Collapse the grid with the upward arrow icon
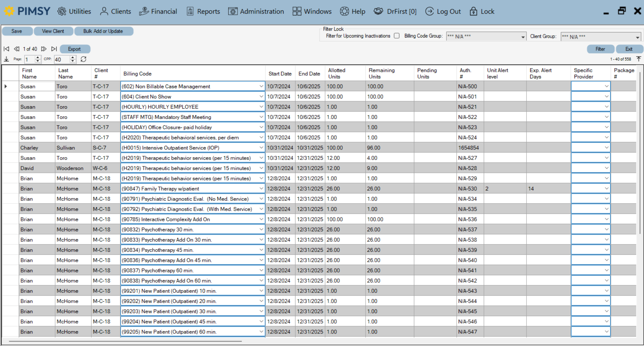Viewport: 644px width, 346px height. [x=639, y=59]
